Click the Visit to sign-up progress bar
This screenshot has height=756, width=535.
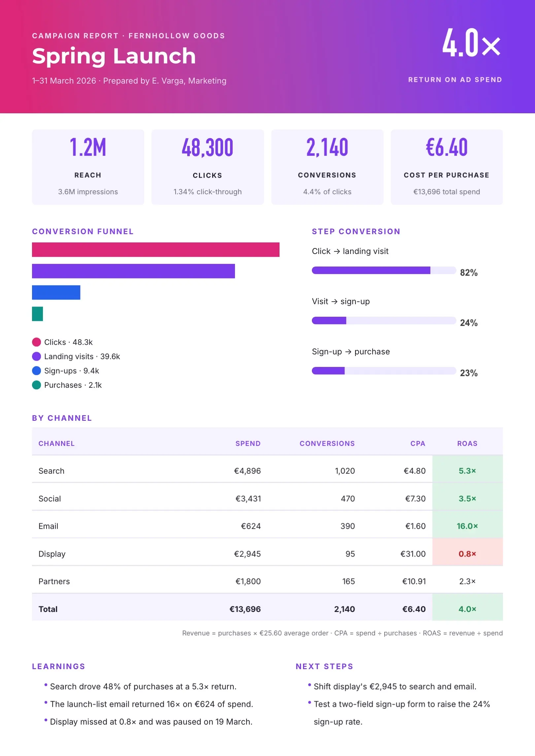pyautogui.click(x=384, y=320)
